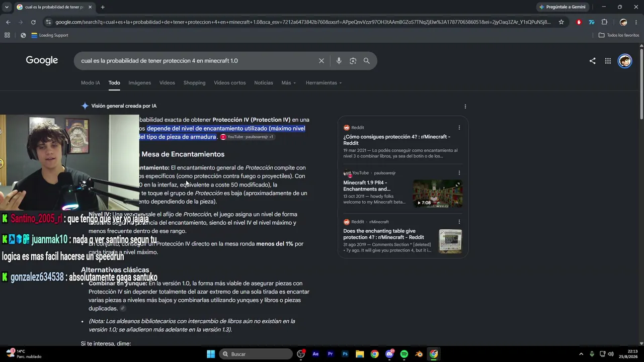
Task: Launch Premiere Pro from the taskbar
Action: (330, 354)
